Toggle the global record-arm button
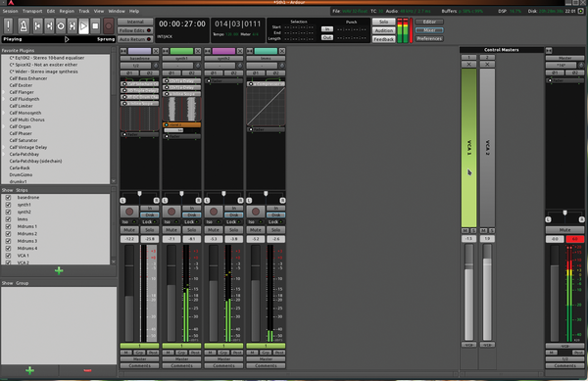Viewport: 588px width, 381px height. (x=109, y=25)
